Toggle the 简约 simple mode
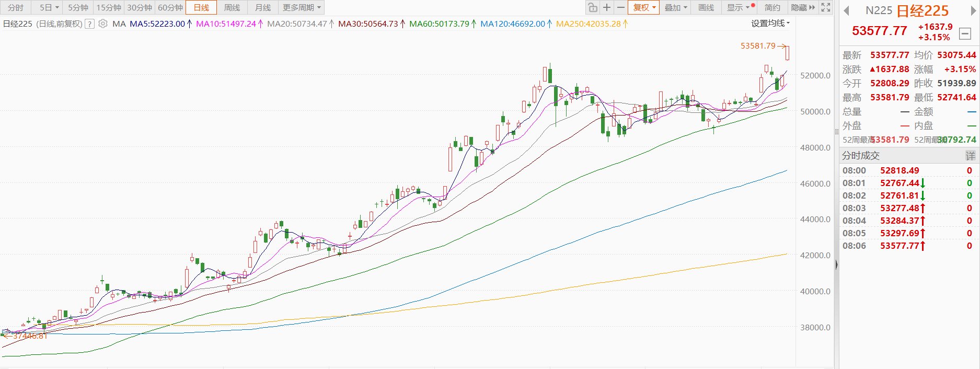980x369 pixels. tap(772, 7)
